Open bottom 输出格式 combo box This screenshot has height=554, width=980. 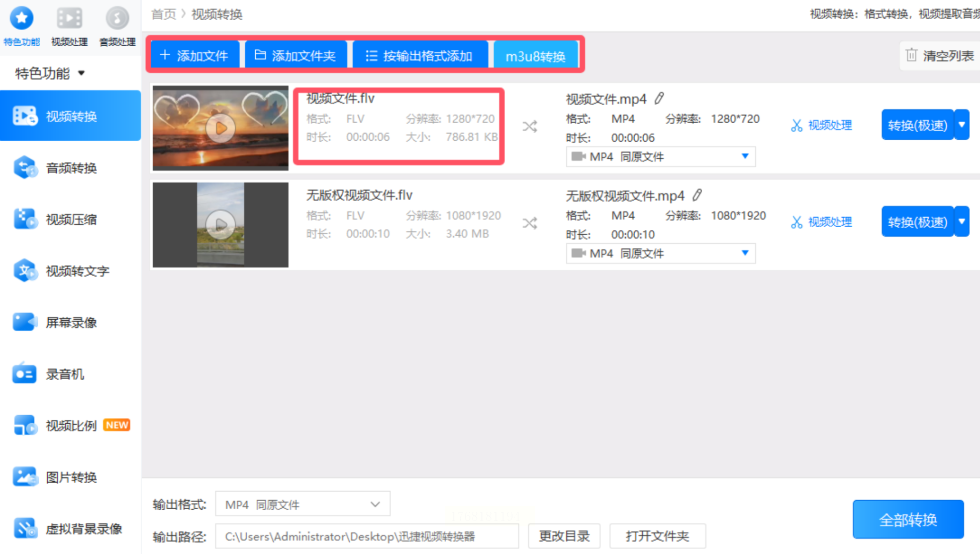(x=303, y=504)
